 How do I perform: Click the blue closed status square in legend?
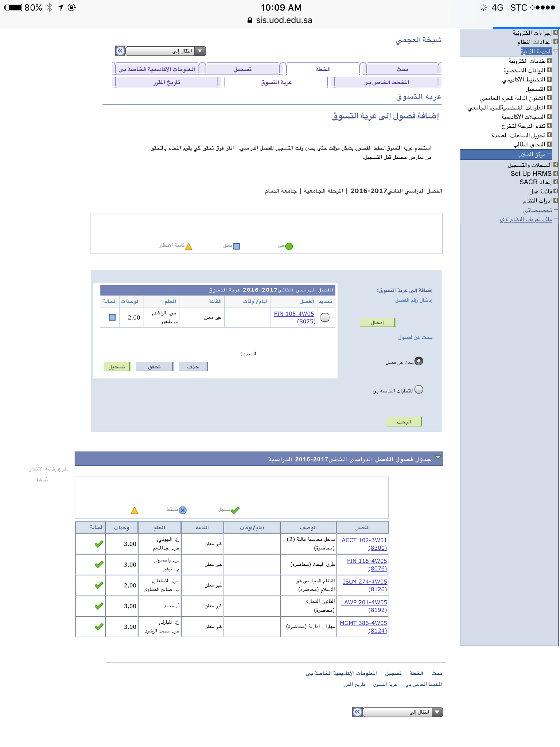click(237, 246)
